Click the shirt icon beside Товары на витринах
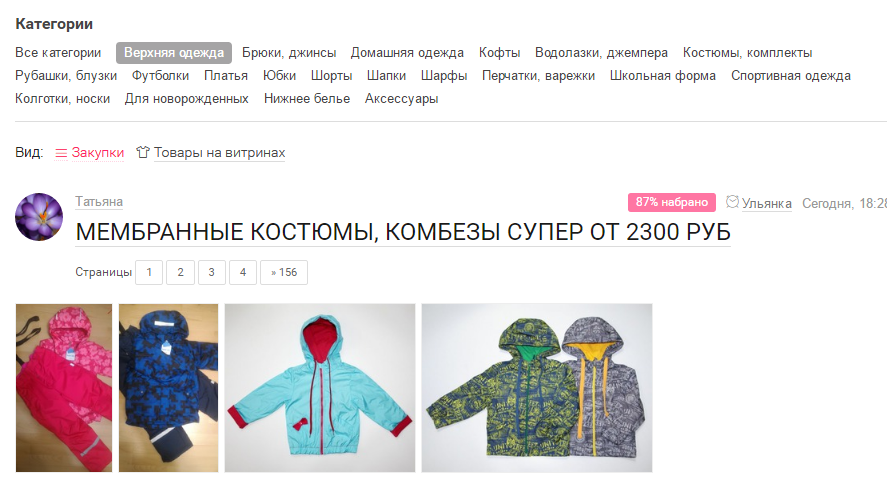 click(143, 152)
